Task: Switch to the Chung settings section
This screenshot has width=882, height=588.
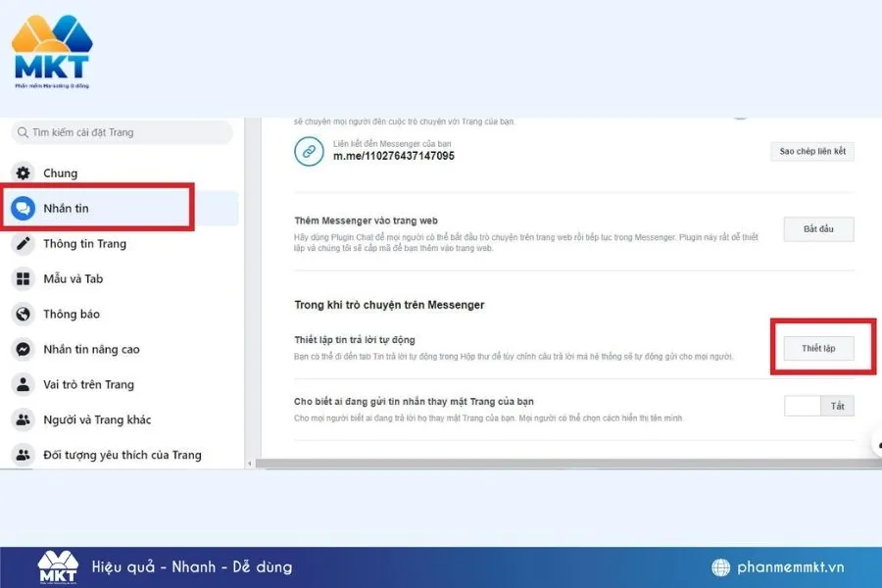Action: tap(61, 172)
